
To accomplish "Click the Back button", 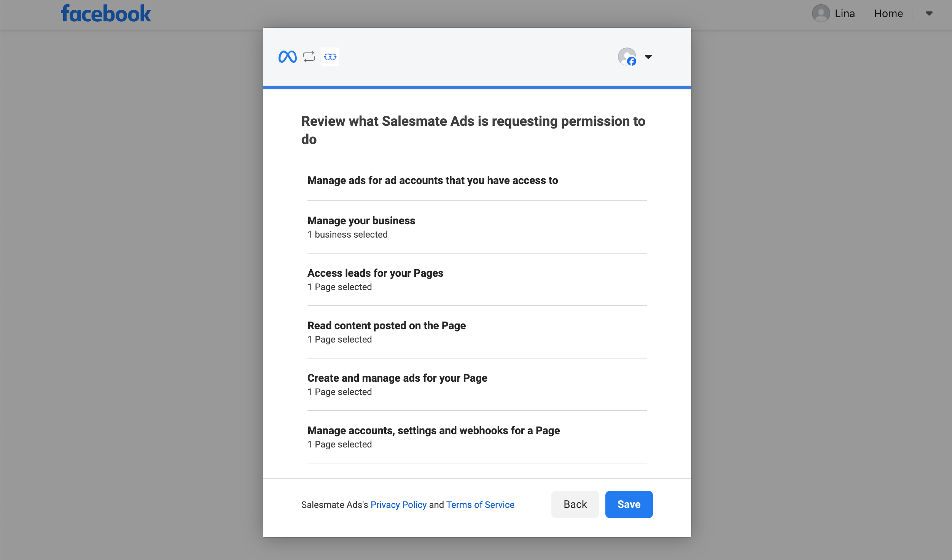I will pos(575,504).
